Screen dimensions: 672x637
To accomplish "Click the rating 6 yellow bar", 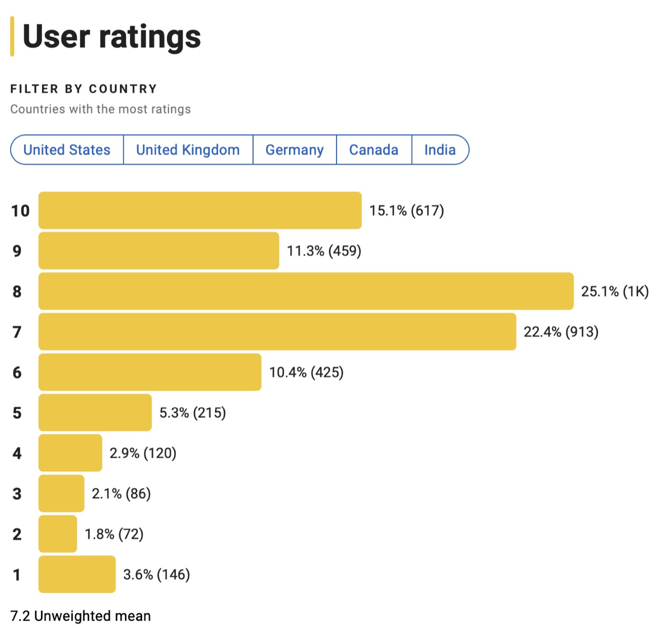I will pyautogui.click(x=150, y=372).
